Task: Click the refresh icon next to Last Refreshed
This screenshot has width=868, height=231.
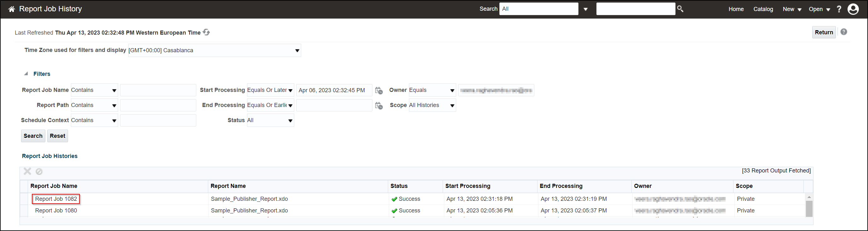Action: [x=206, y=32]
